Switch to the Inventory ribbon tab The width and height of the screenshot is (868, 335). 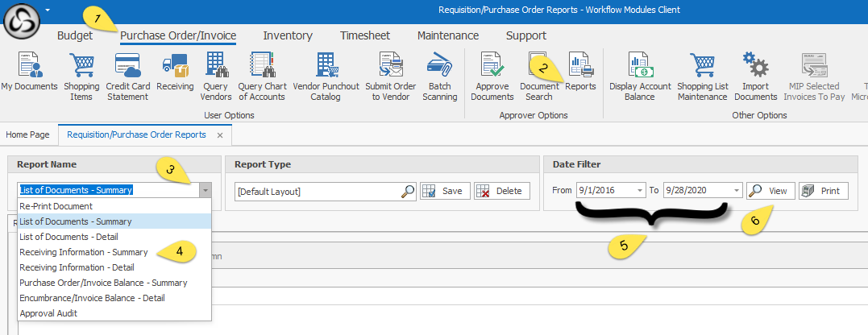point(288,35)
